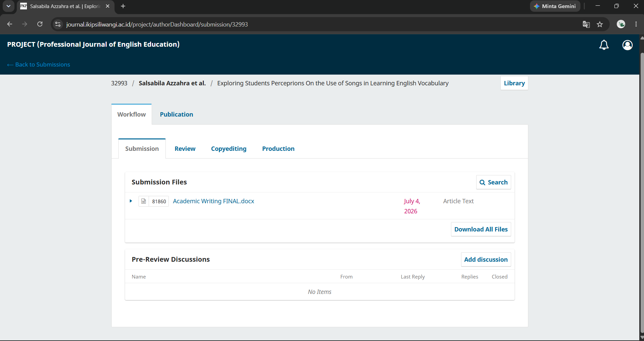Open the Review stage tab

(x=185, y=148)
